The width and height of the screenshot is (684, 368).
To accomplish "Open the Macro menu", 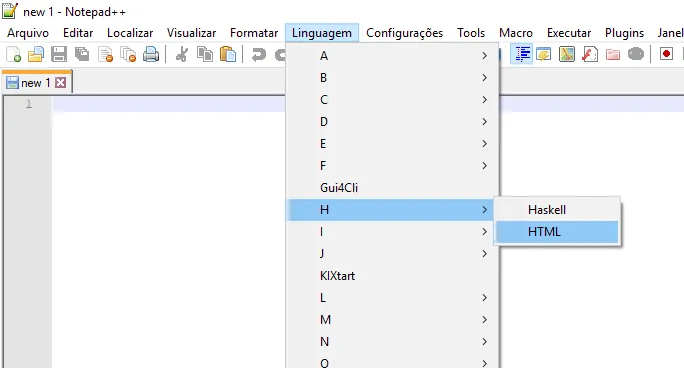I will point(516,33).
